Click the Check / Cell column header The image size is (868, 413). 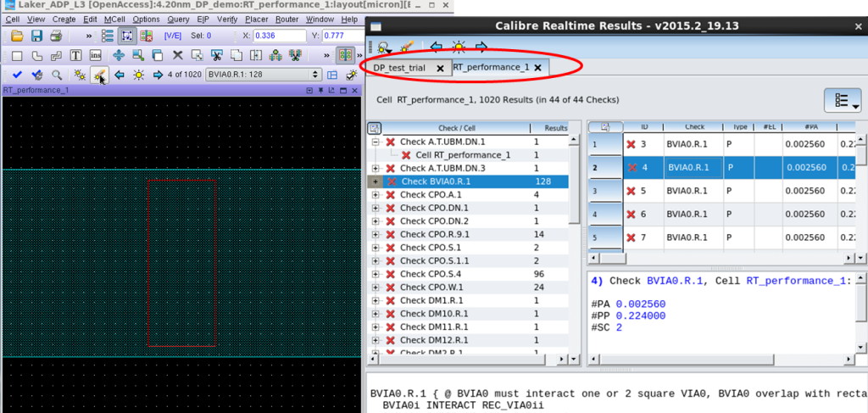click(x=456, y=128)
